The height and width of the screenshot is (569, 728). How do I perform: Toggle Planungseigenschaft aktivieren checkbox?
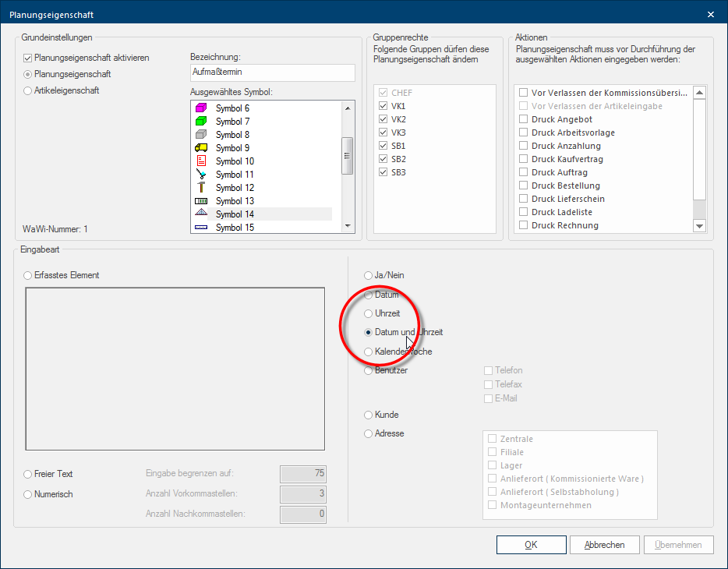point(29,58)
